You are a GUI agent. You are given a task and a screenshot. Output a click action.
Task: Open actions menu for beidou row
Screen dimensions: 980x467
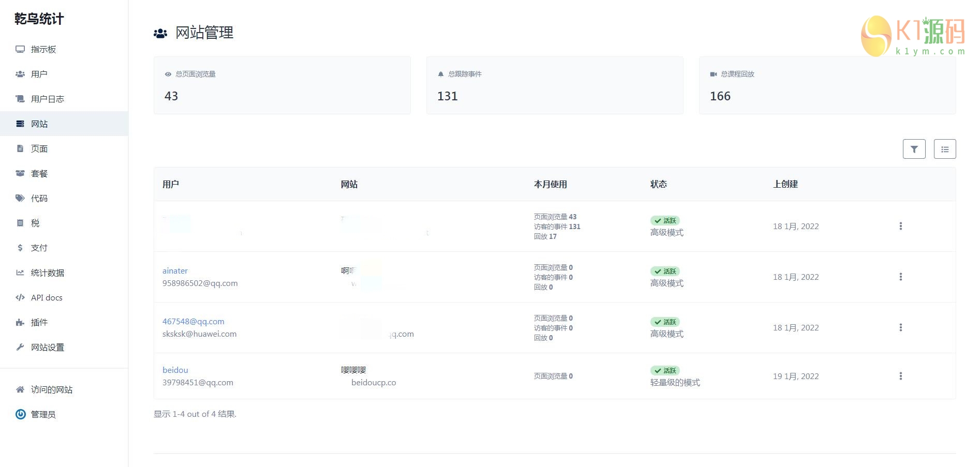point(901,376)
